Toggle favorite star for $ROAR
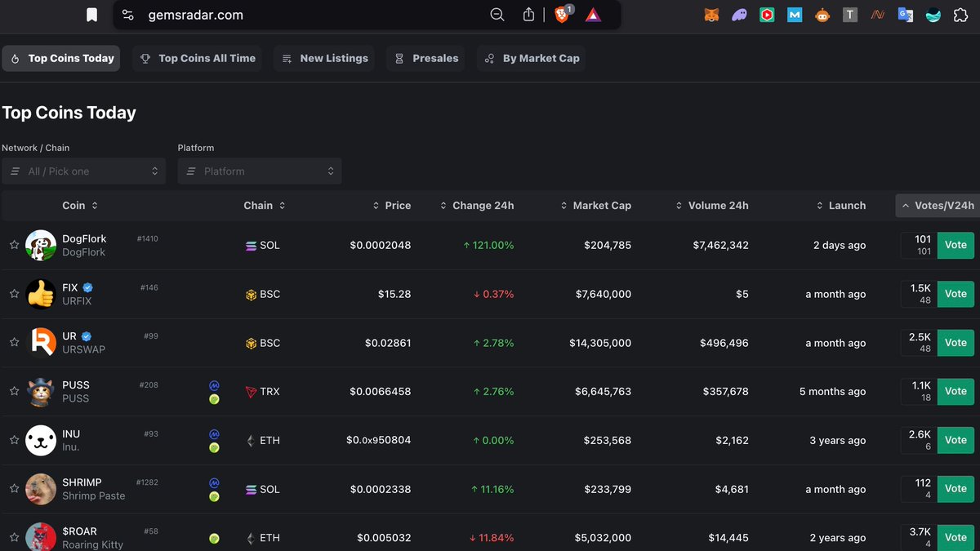Image resolution: width=980 pixels, height=551 pixels. pos(14,537)
